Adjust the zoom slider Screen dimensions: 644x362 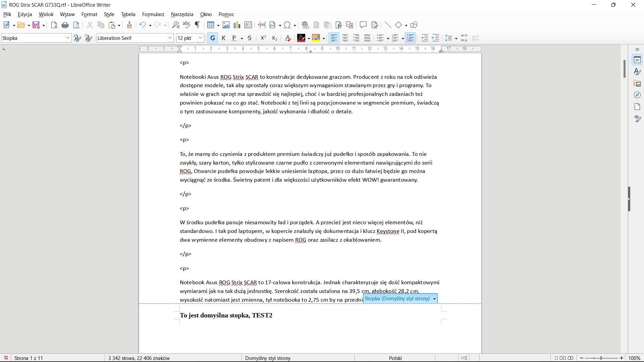pyautogui.click(x=601, y=358)
